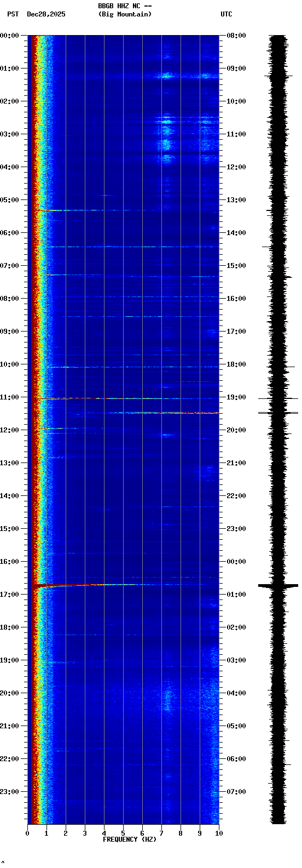Click the 19:00 label on UTC axis
Screen dimensions: 302x868
pos(236,397)
